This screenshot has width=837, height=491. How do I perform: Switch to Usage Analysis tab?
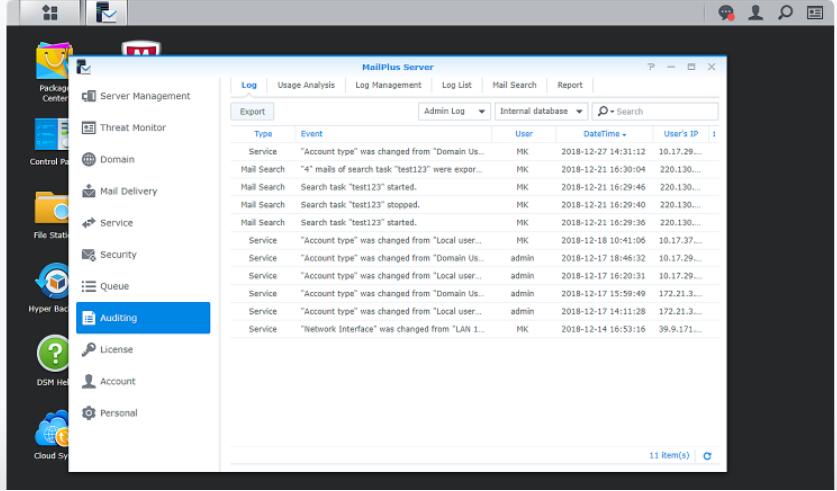point(306,85)
